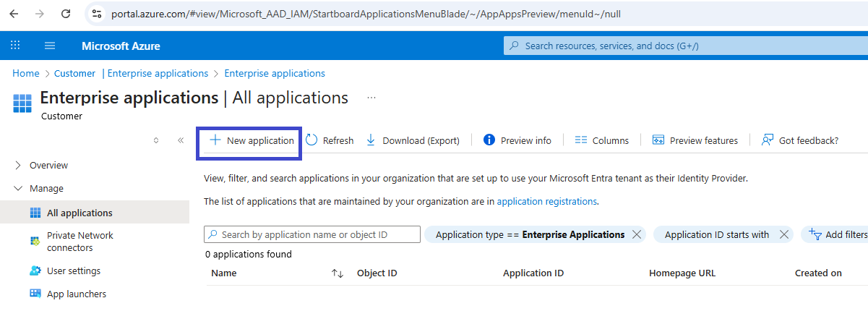Open Preview info
Viewport: 868px width, 311px height.
[x=517, y=140]
